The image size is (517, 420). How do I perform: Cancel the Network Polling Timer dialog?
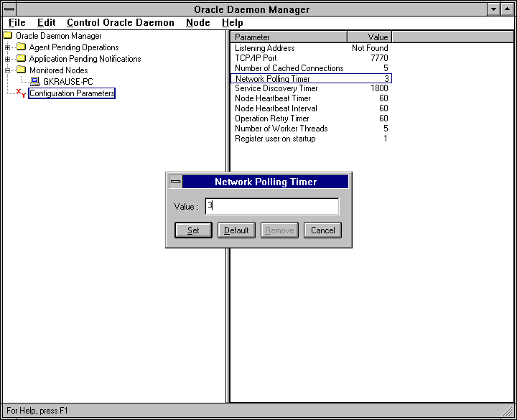click(322, 230)
